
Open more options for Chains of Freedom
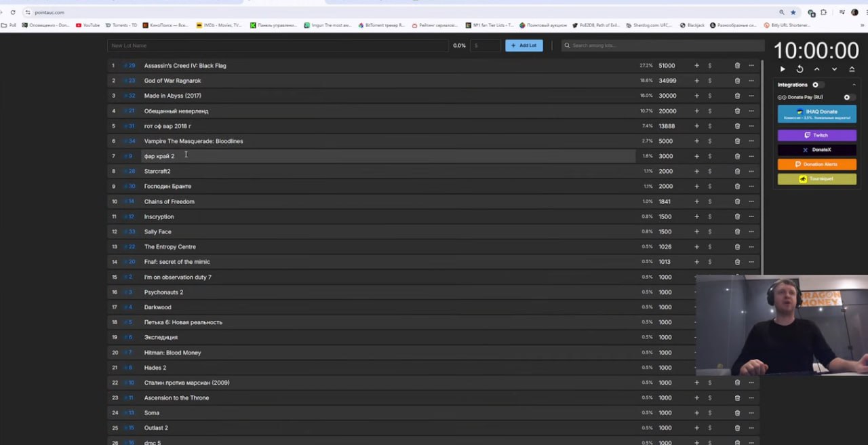(751, 201)
